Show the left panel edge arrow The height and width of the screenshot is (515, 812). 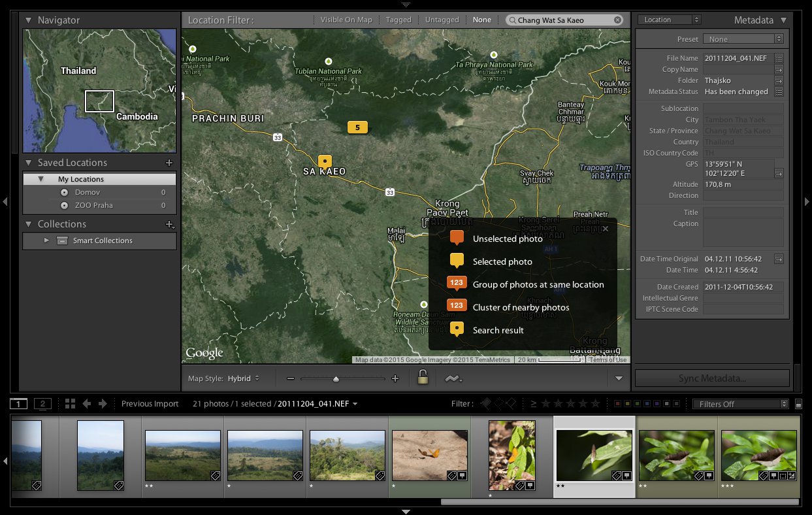tap(5, 202)
